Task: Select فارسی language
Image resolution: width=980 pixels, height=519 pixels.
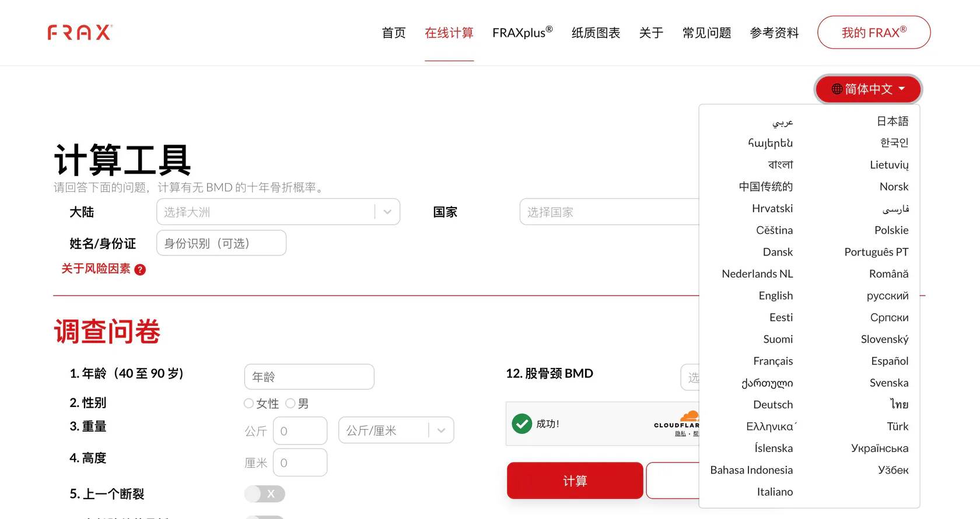Action: 895,208
